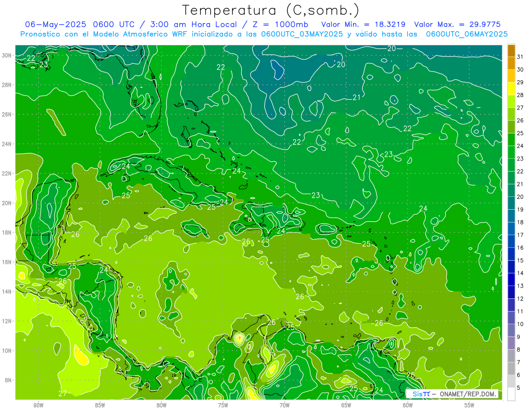The height and width of the screenshot is (411, 532).
Task: Click legend scale value 28
Action: click(520, 95)
